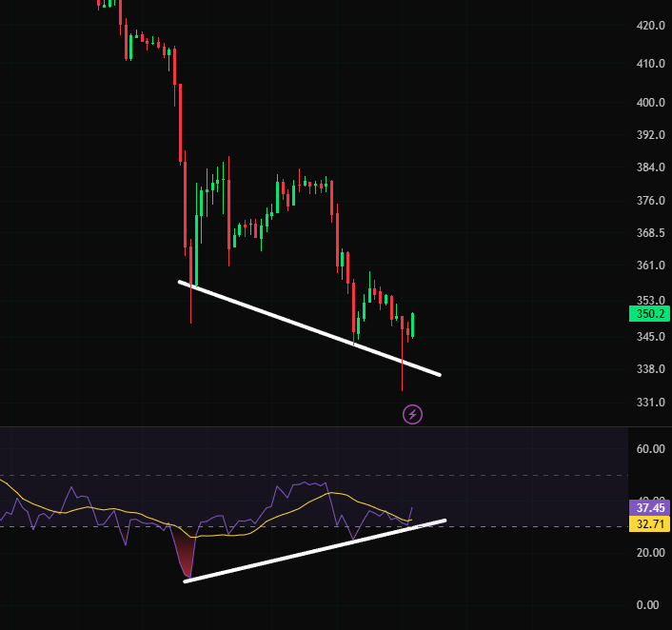The height and width of the screenshot is (630, 672).
Task: Click the red oversold RSI dip area
Action: pos(186,555)
